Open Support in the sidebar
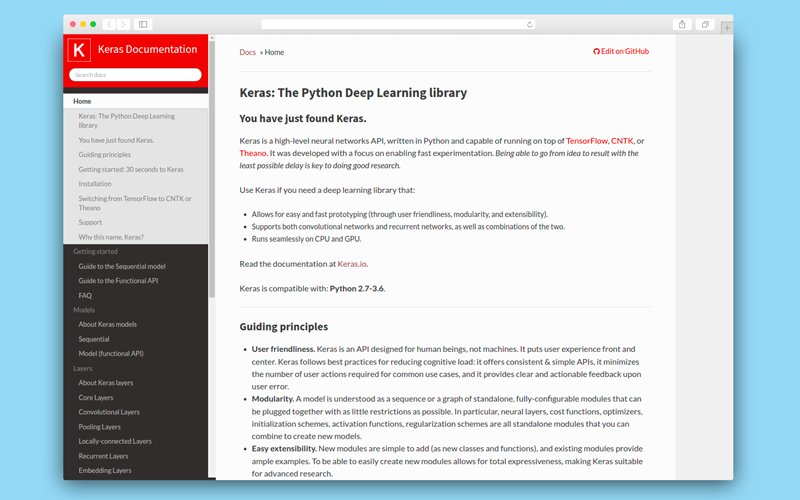 pos(90,222)
